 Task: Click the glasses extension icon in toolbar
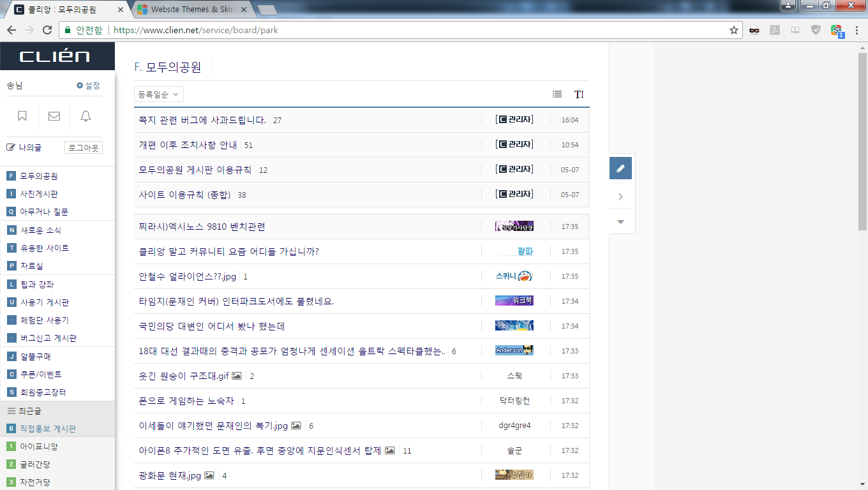pos(754,30)
